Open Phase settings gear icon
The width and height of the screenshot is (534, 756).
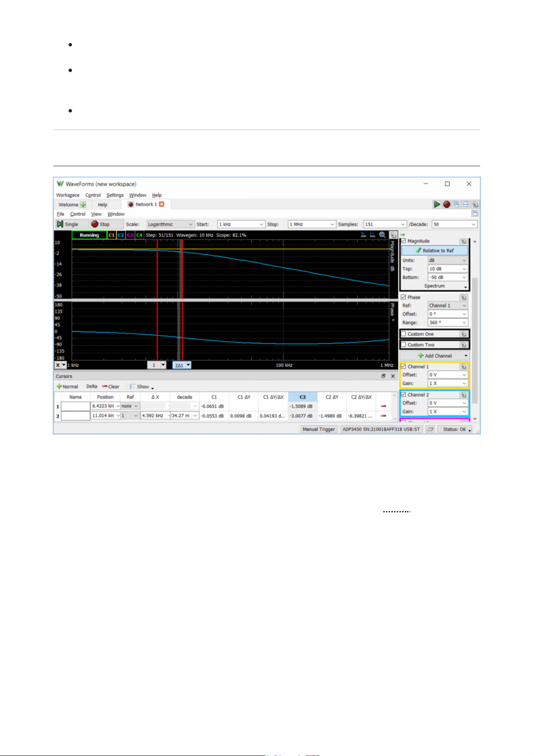[x=464, y=297]
